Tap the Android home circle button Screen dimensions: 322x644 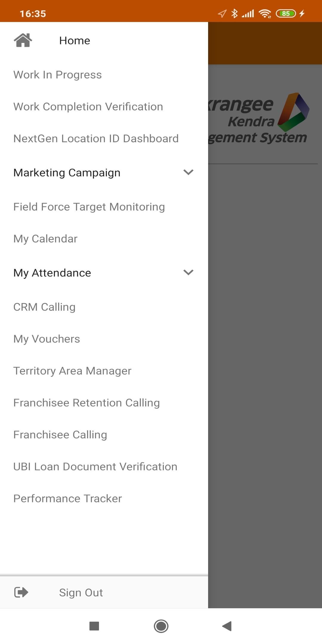pos(161,626)
